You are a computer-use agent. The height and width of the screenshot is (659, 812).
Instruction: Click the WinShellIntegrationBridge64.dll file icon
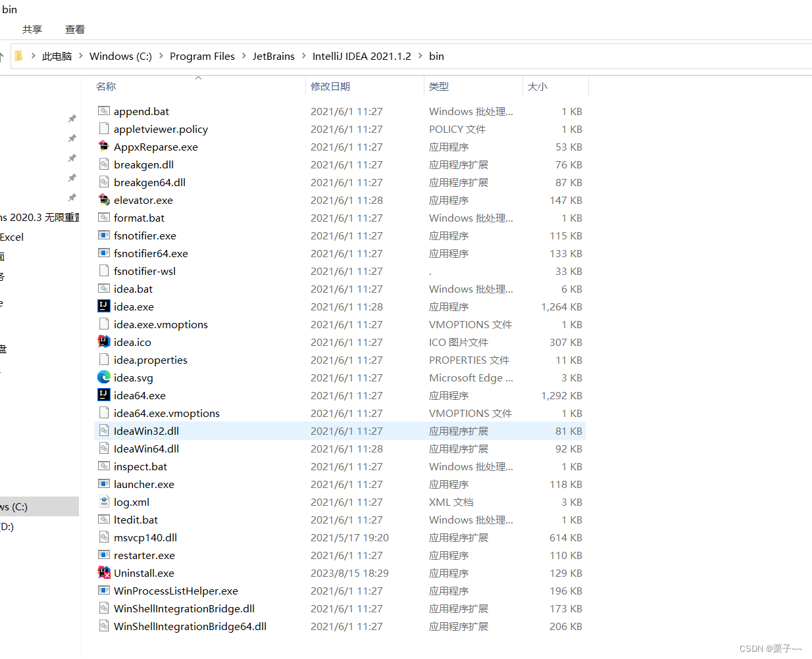(104, 626)
